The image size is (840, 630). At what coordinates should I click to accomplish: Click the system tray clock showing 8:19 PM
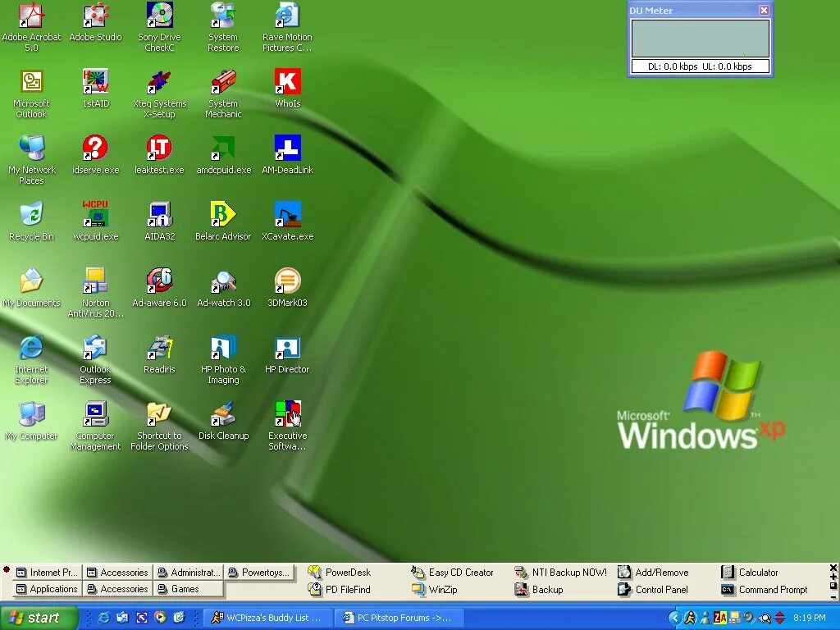click(x=810, y=618)
